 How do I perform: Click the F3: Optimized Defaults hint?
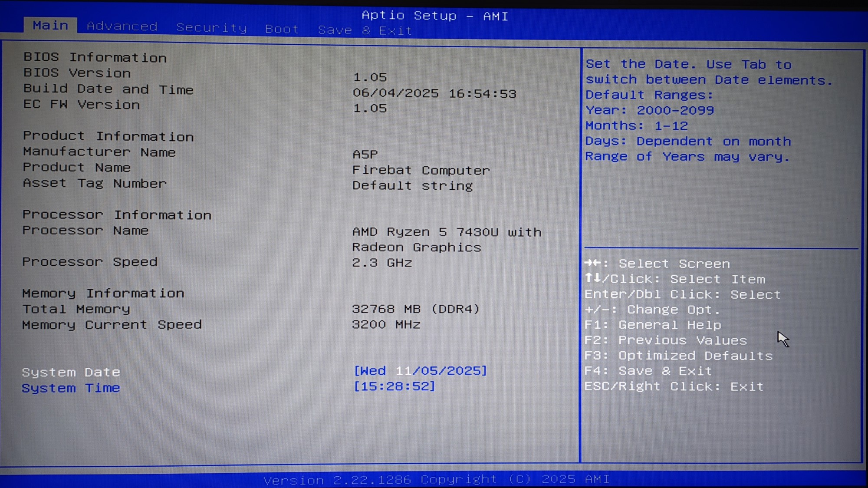(x=678, y=356)
